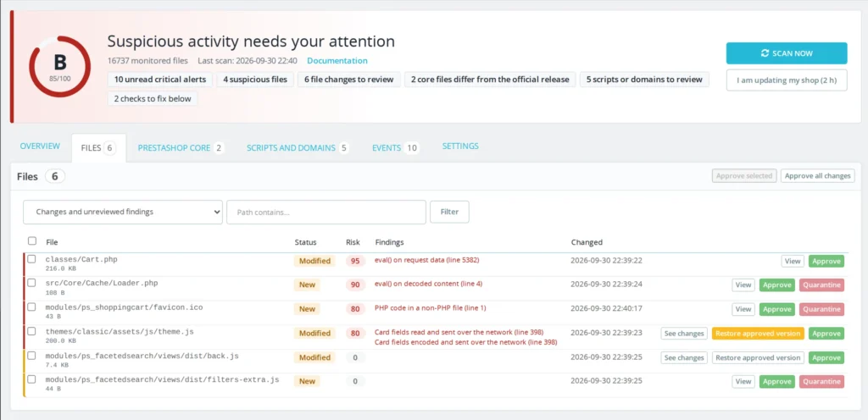Viewport: 868px width, 420px height.
Task: Click the Approve selected button
Action: point(744,176)
